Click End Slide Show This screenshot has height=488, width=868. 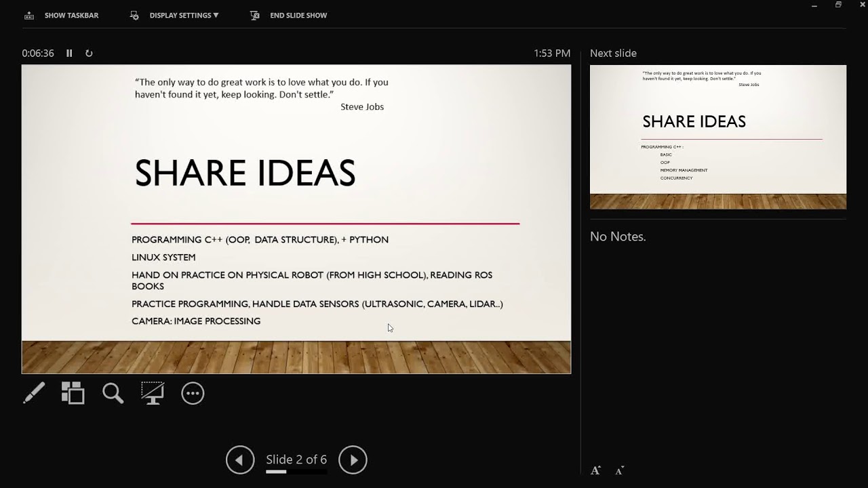(298, 15)
